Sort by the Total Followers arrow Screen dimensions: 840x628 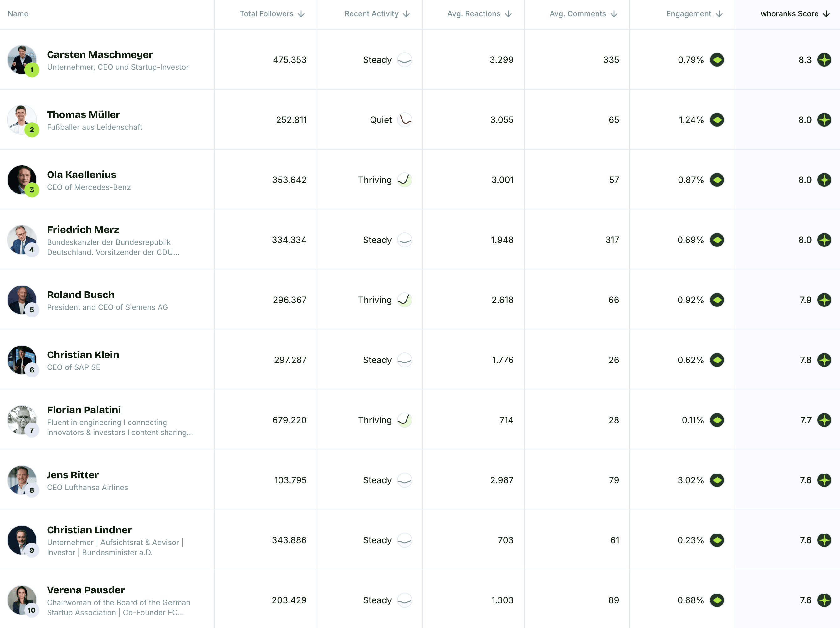[301, 14]
